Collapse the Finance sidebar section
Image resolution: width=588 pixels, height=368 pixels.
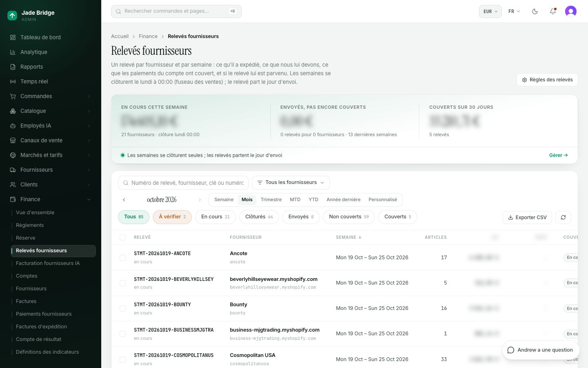pos(51,199)
